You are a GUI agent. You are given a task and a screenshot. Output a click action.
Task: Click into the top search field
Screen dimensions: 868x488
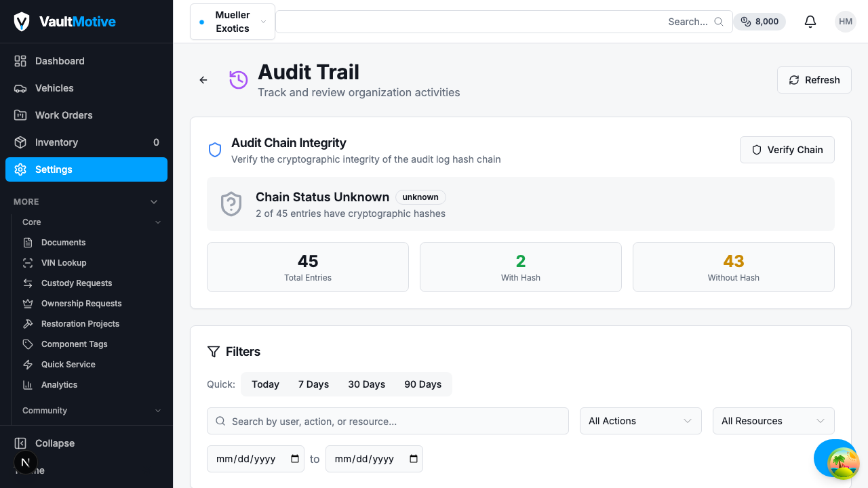[x=504, y=22]
